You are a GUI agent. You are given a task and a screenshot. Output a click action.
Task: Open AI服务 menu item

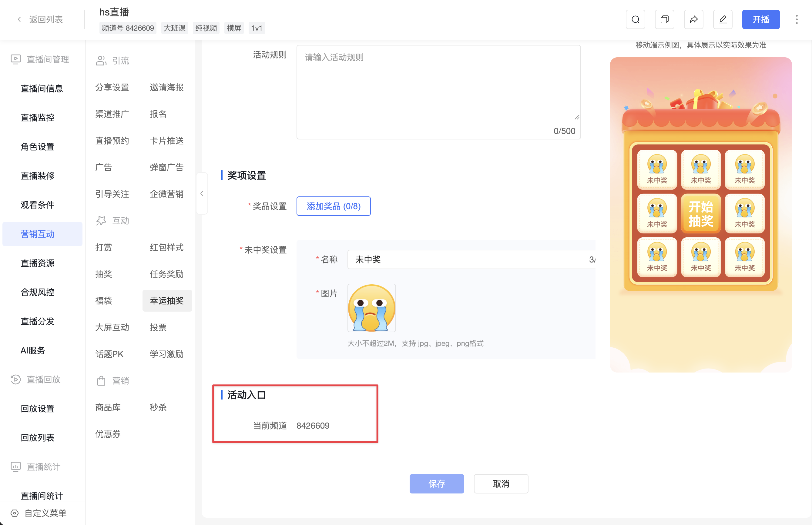(x=33, y=350)
